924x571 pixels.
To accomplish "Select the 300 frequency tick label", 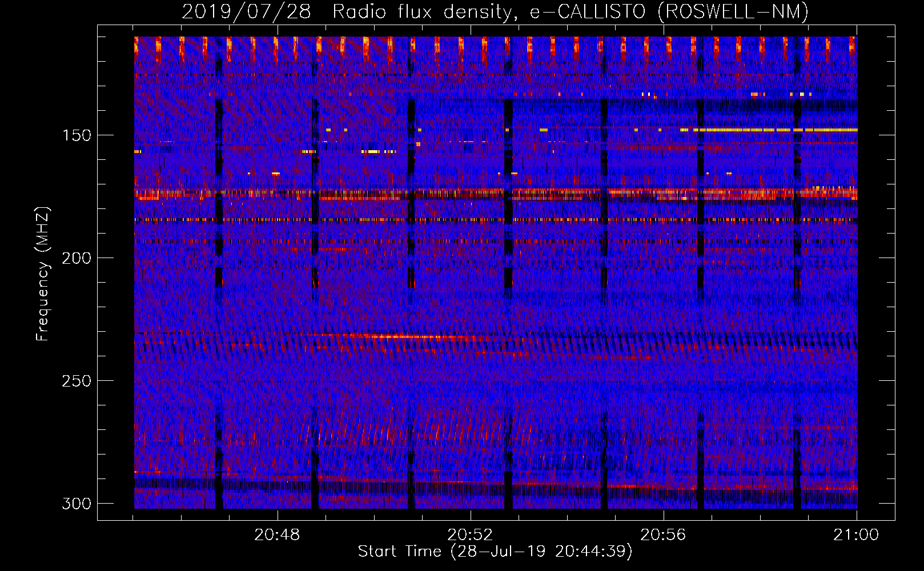I will [77, 504].
